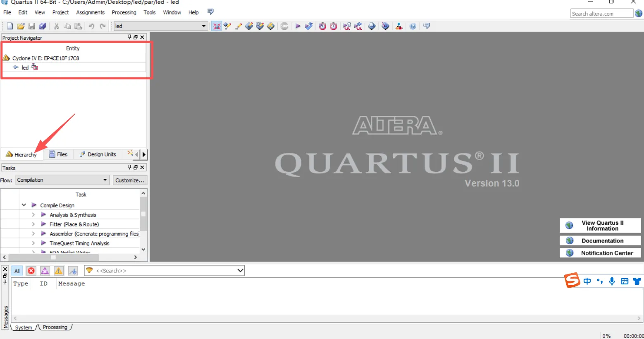
Task: Open the led project dropdown in toolbar
Action: coord(203,26)
